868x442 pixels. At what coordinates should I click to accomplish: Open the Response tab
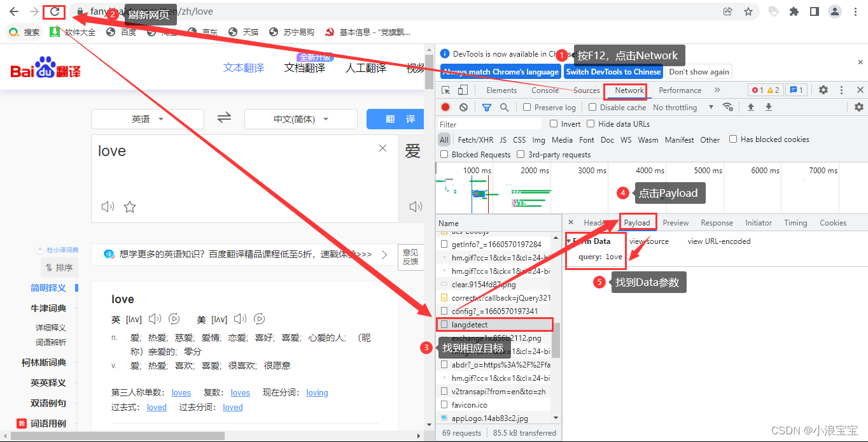(x=717, y=223)
